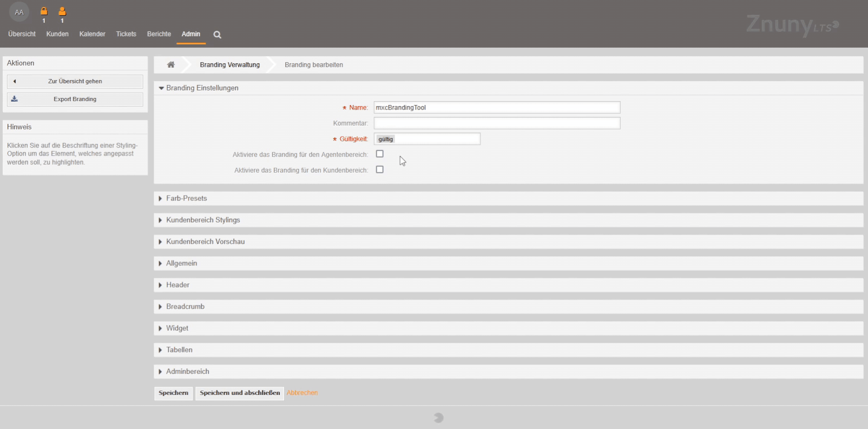The height and width of the screenshot is (429, 868).
Task: Click into the Kommentar text field
Action: 497,123
